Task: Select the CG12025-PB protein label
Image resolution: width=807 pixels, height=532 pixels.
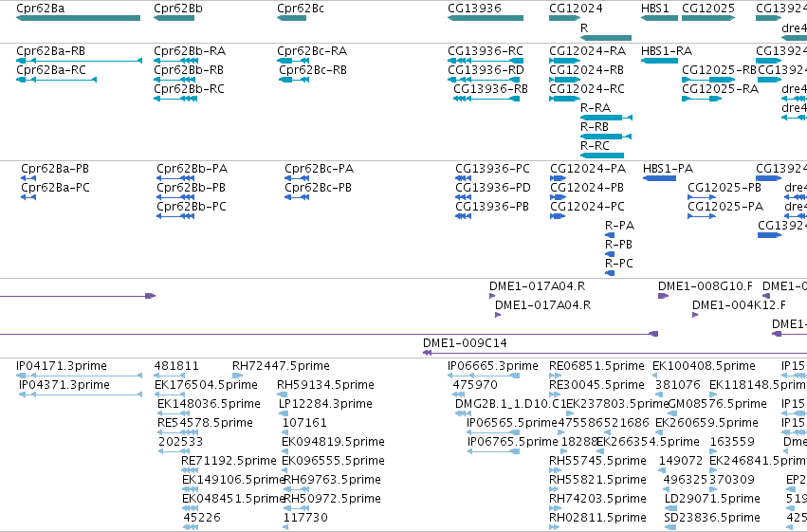Action: pos(724,188)
